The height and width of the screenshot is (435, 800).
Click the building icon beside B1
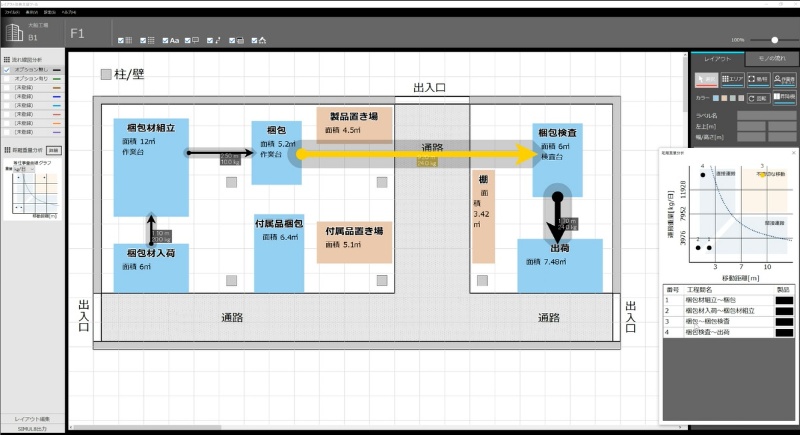coord(13,31)
